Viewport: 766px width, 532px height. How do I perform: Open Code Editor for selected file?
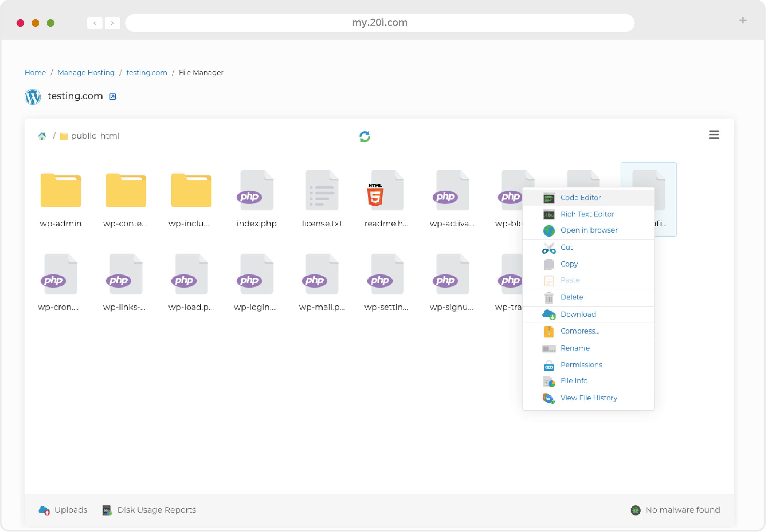[x=580, y=197]
